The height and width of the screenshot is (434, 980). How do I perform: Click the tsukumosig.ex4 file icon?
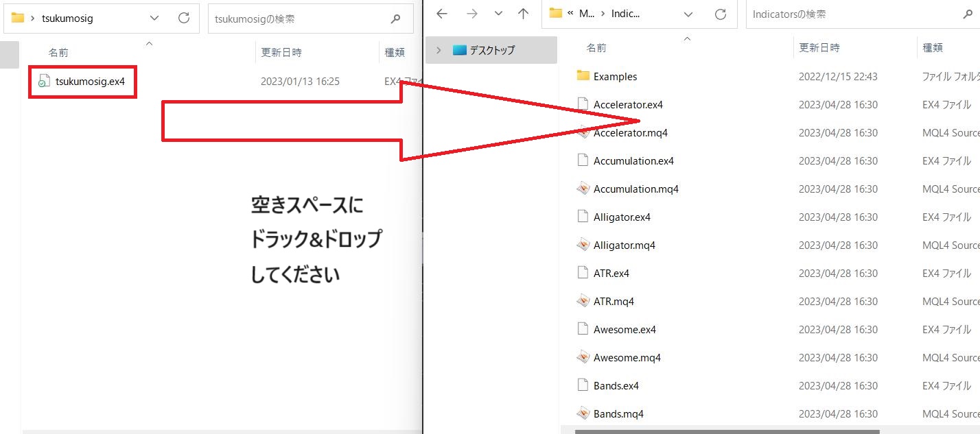click(x=44, y=82)
